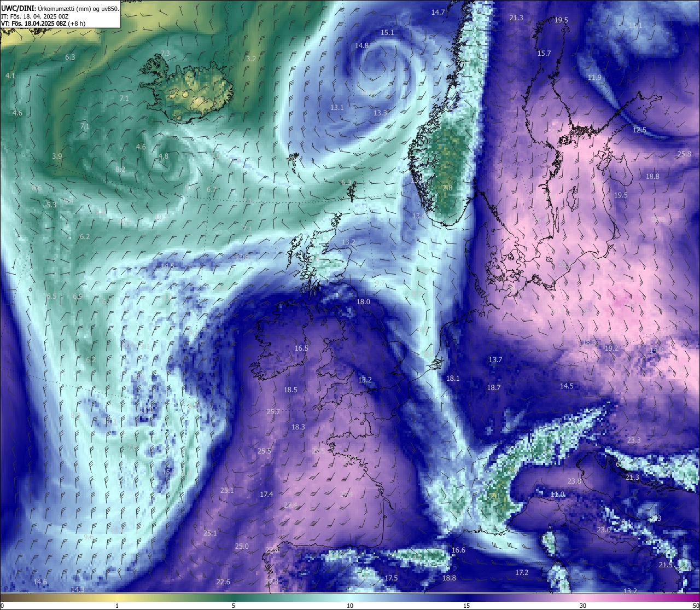Click the map value 17.5
This screenshot has height=610, width=700.
click(391, 578)
